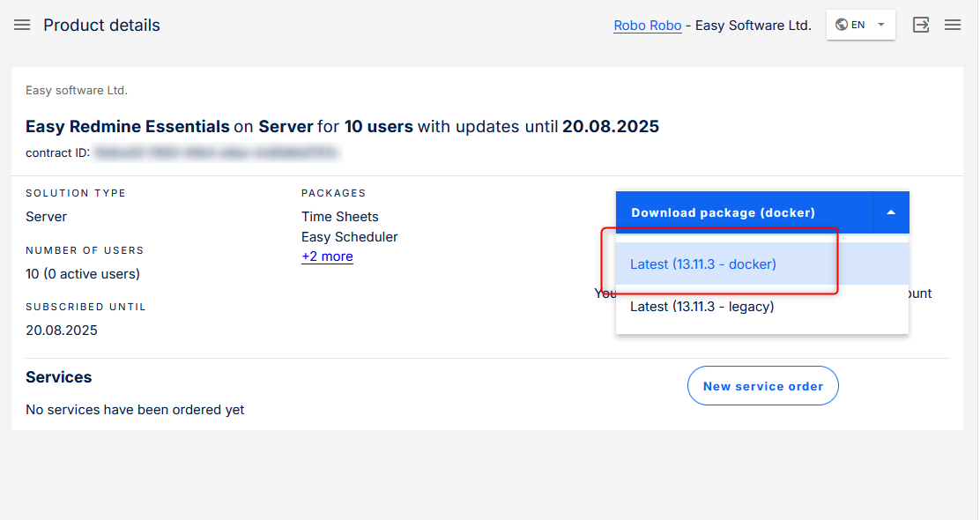Expand the language selection dropdown arrow

click(x=880, y=25)
